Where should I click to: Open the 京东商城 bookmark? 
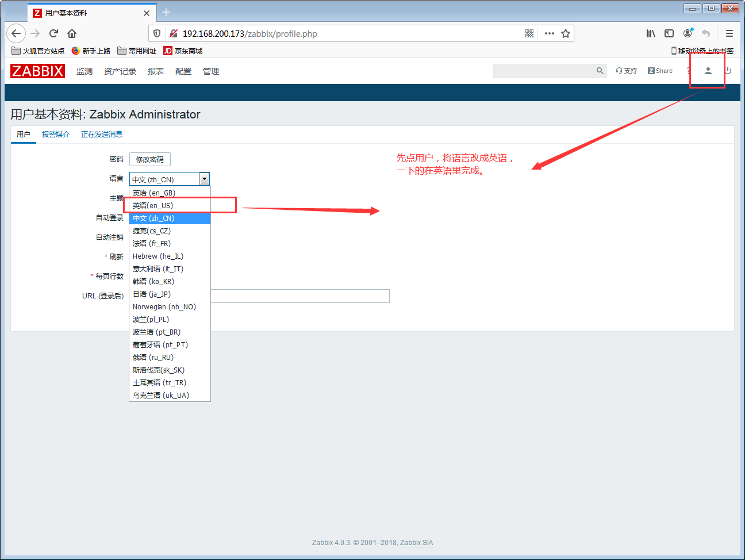pyautogui.click(x=183, y=51)
